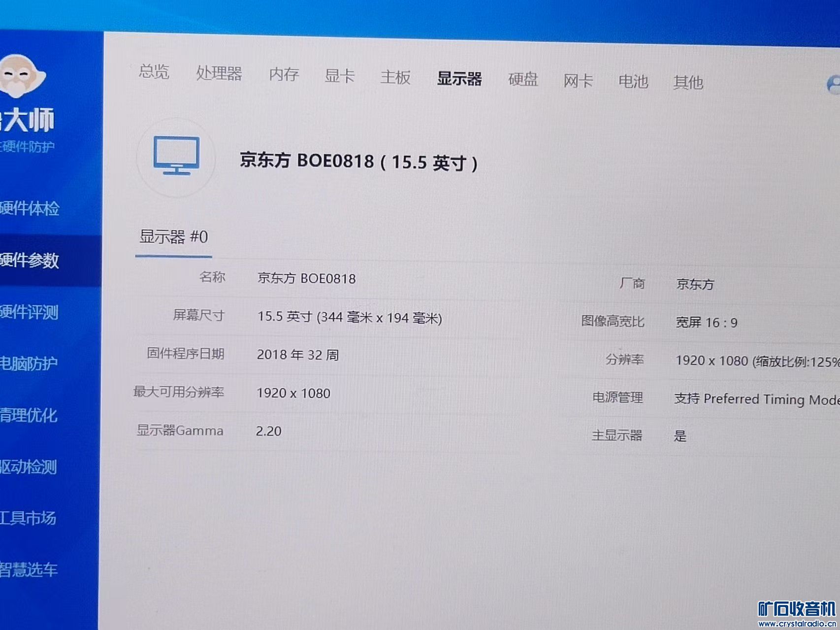Open the 总览 overview tab
The width and height of the screenshot is (840, 630).
pyautogui.click(x=154, y=72)
